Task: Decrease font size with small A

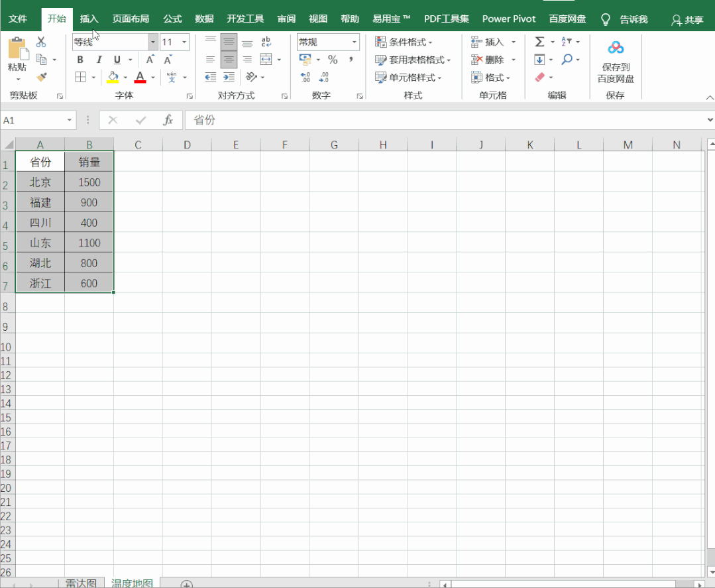Action: [x=168, y=60]
